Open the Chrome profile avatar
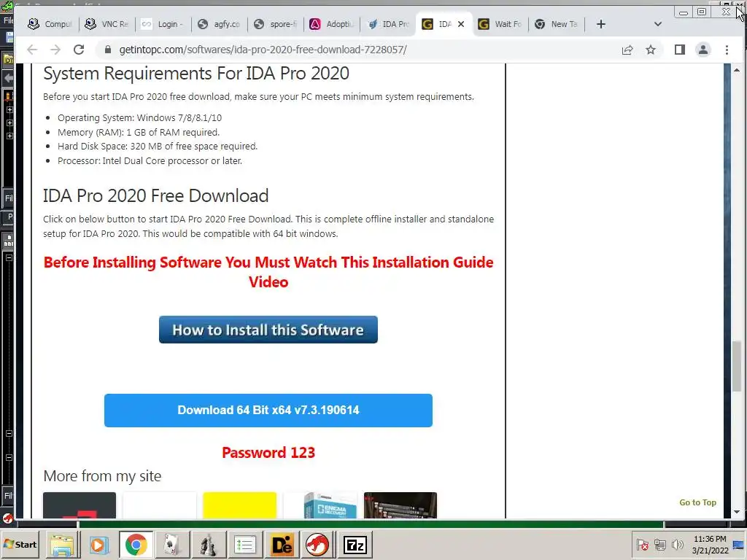 point(703,50)
